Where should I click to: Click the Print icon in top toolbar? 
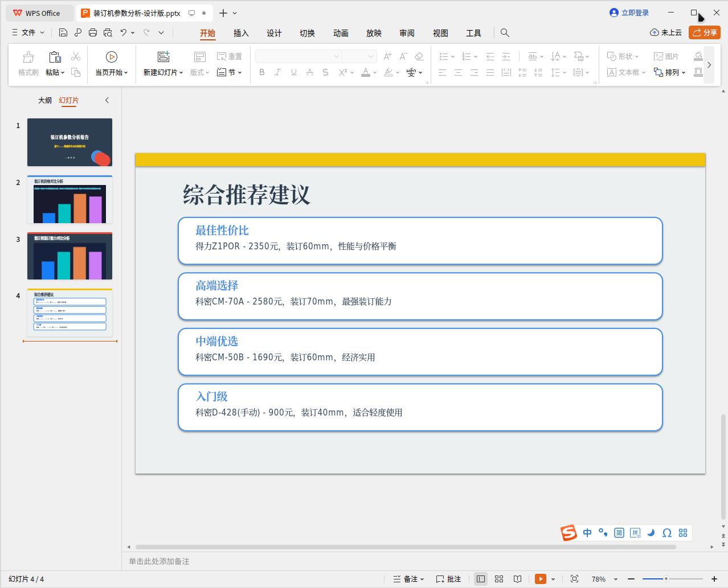point(93,33)
